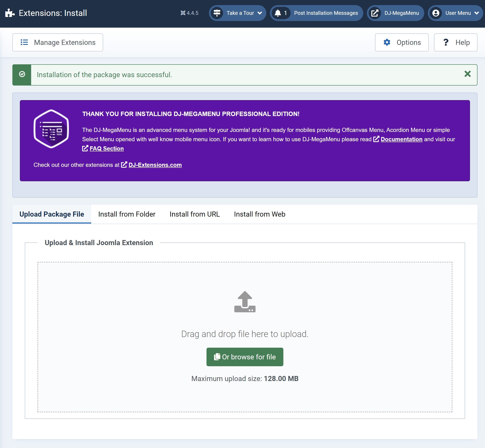Viewport: 485px width, 448px height.
Task: Open the Install from Folder tab
Action: (127, 214)
